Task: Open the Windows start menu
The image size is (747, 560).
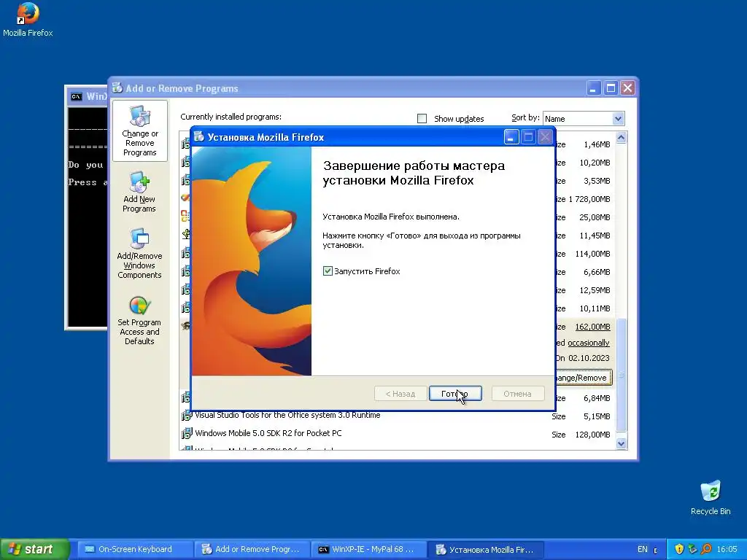Action: [35, 549]
